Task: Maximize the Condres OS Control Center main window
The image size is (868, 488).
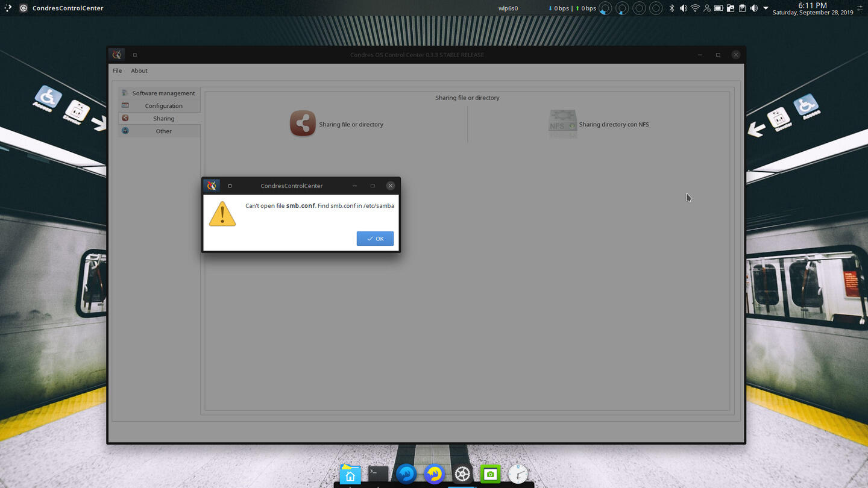Action: (718, 55)
